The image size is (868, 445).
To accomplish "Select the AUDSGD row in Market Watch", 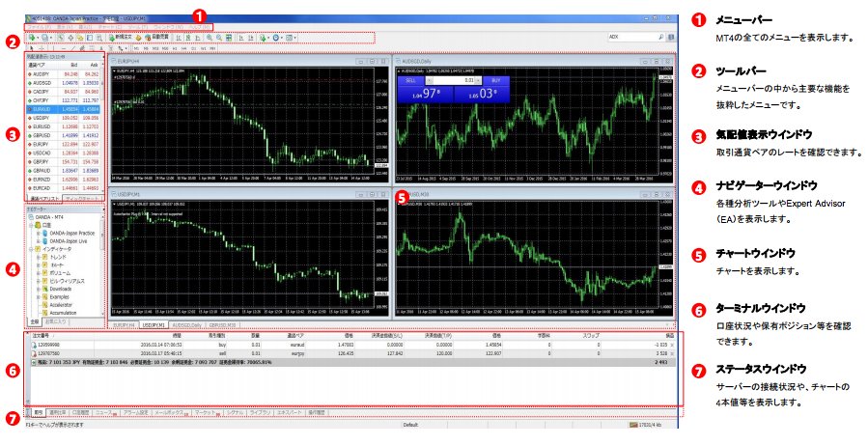I will (64, 82).
